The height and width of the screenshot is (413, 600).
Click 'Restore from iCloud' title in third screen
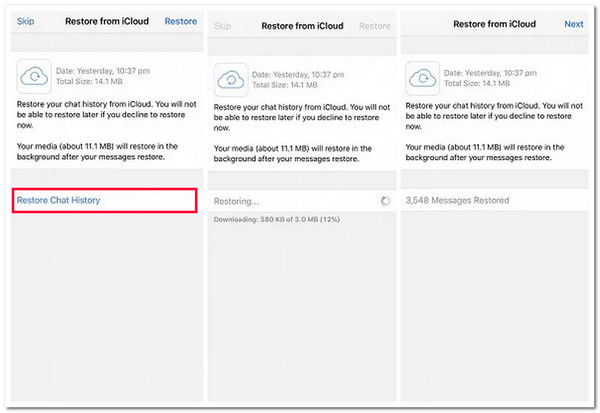point(494,24)
